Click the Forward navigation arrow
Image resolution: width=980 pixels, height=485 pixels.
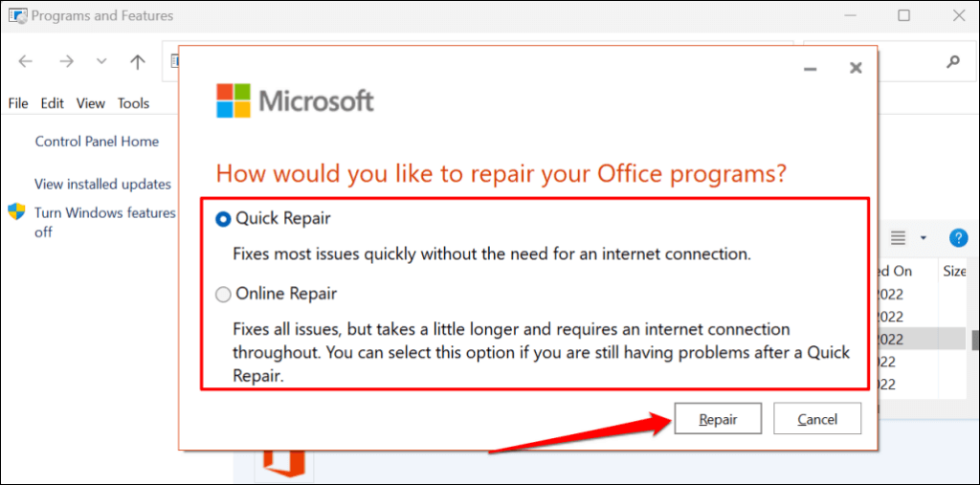(x=66, y=62)
